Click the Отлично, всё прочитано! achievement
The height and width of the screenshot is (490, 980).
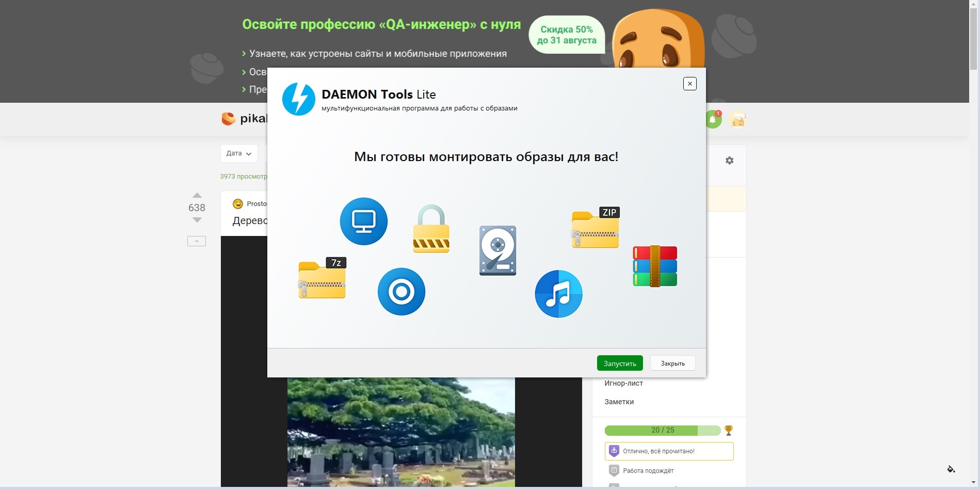(x=669, y=451)
